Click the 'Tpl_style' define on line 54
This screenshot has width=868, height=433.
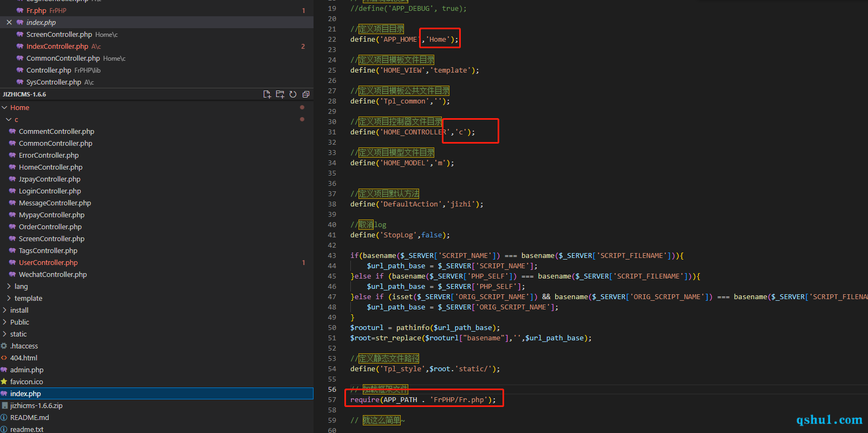tap(425, 369)
